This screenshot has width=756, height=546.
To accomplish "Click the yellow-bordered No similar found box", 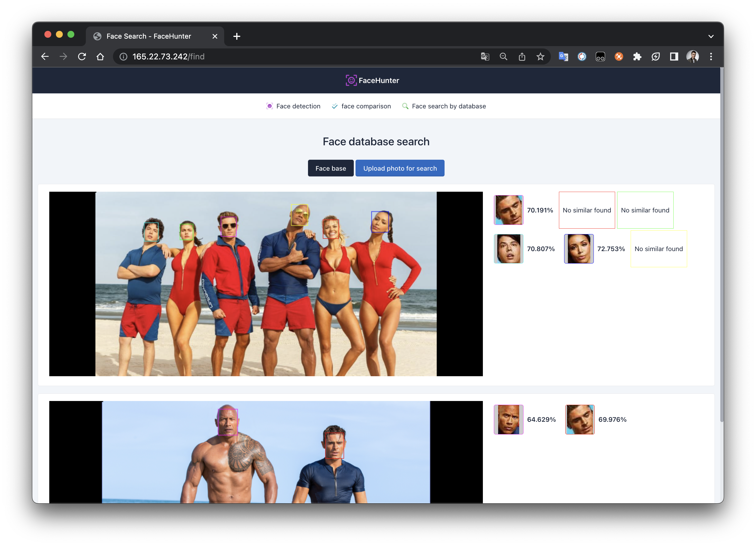I will click(x=659, y=249).
